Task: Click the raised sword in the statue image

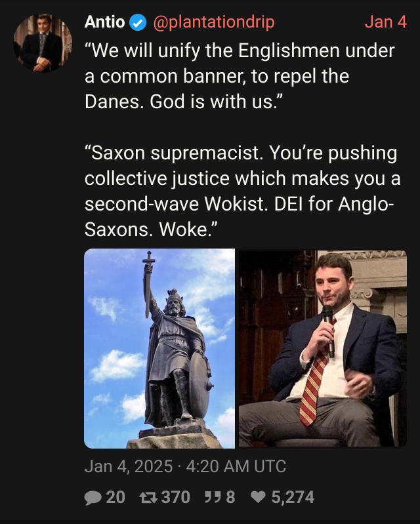Action: point(148,284)
